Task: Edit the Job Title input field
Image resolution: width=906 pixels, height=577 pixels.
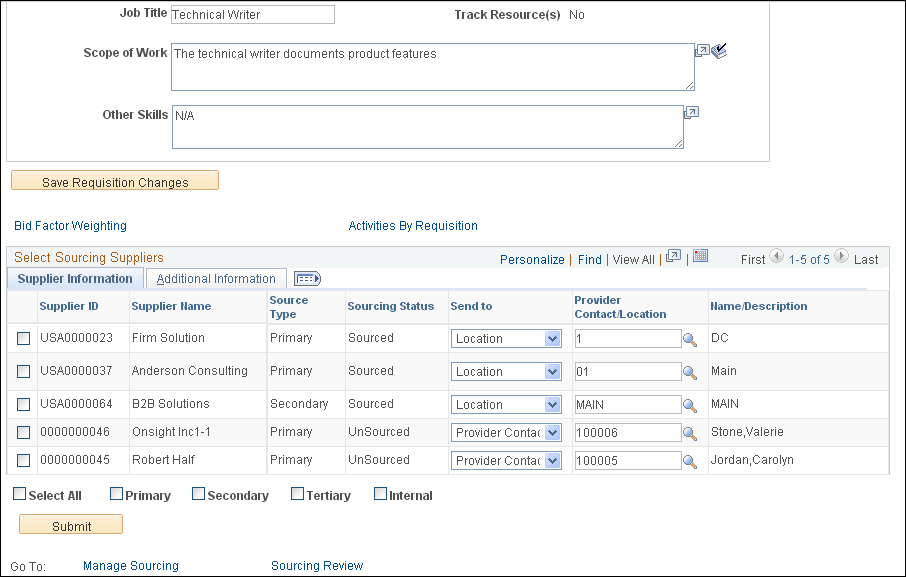Action: [252, 14]
